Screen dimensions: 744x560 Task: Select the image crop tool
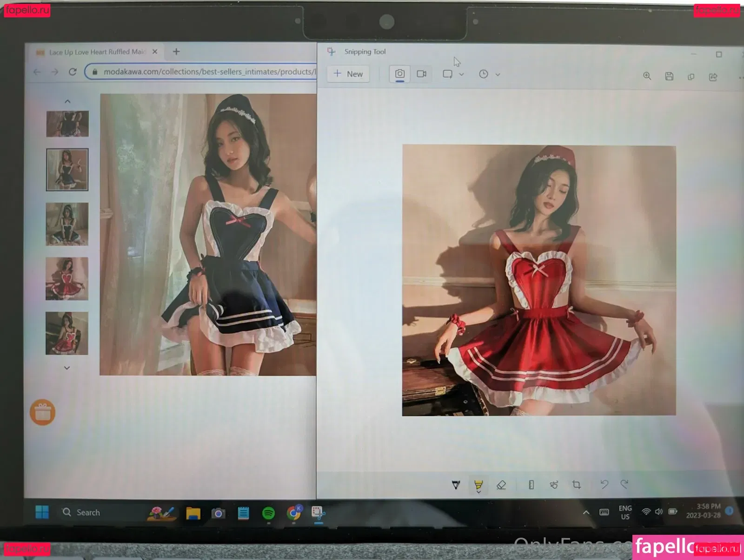tap(577, 485)
